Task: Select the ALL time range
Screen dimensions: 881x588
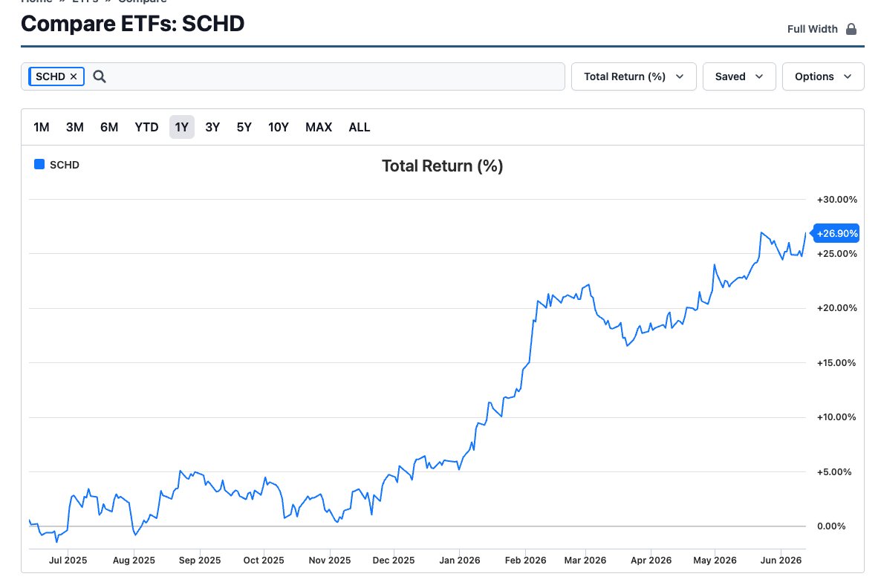Action: pyautogui.click(x=360, y=127)
